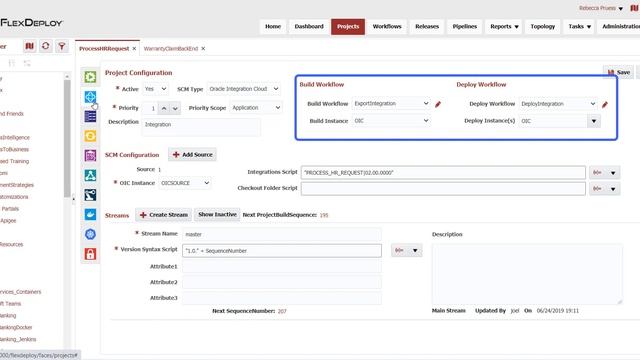This screenshot has height=360, width=640.
Task: Open the Dashboard menu item
Action: click(309, 27)
